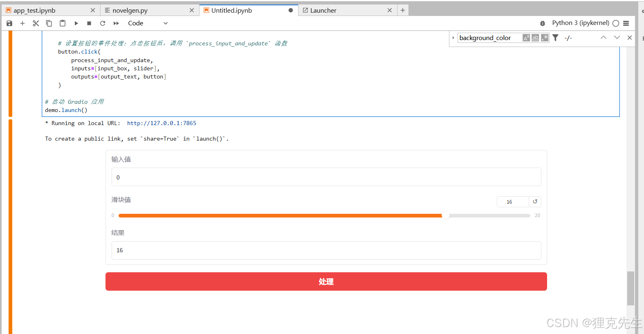Paste cell from clipboard

pyautogui.click(x=63, y=23)
